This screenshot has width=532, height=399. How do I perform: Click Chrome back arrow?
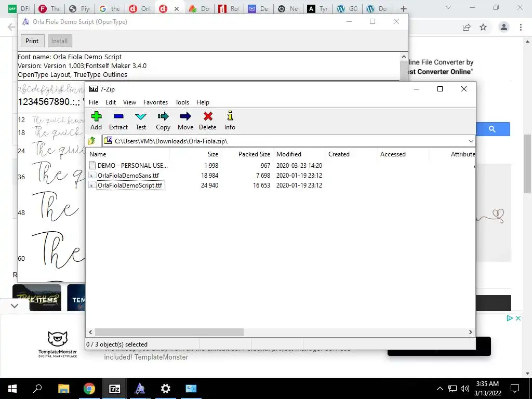click(x=11, y=27)
